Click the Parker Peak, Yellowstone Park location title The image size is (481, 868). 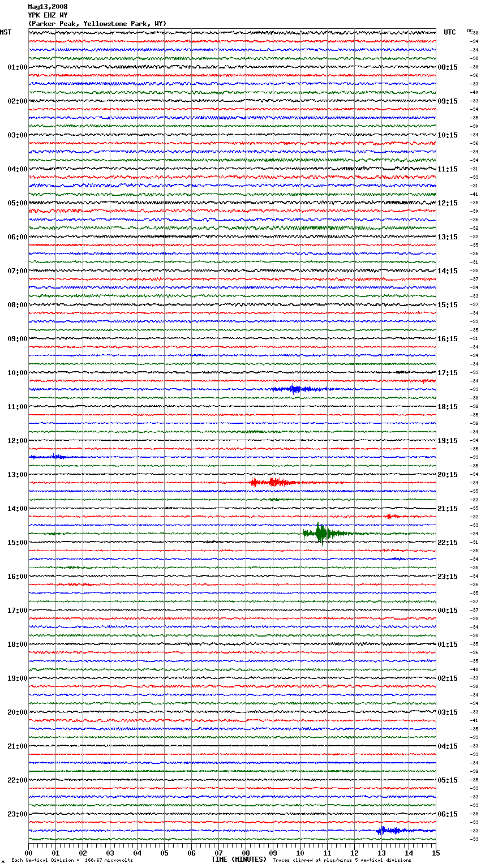pyautogui.click(x=97, y=24)
